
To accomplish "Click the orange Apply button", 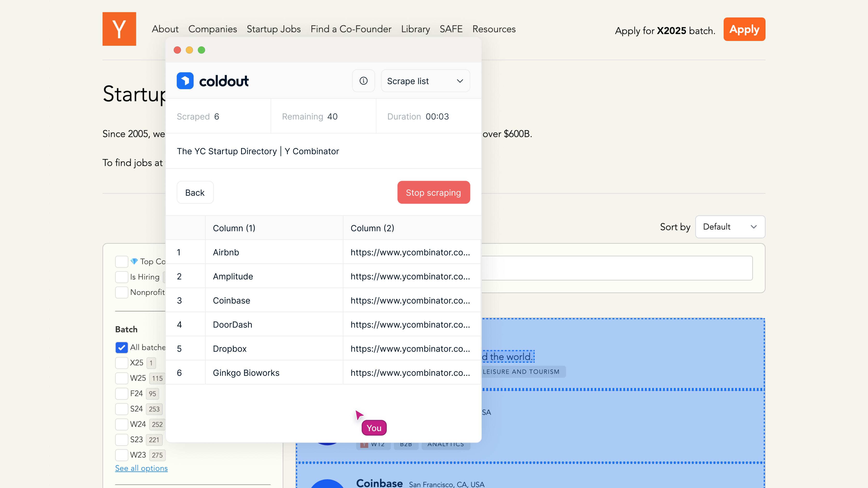I will point(744,29).
